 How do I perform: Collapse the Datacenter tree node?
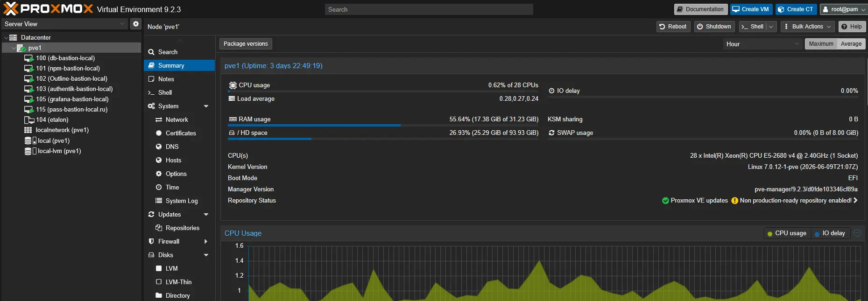coord(6,37)
